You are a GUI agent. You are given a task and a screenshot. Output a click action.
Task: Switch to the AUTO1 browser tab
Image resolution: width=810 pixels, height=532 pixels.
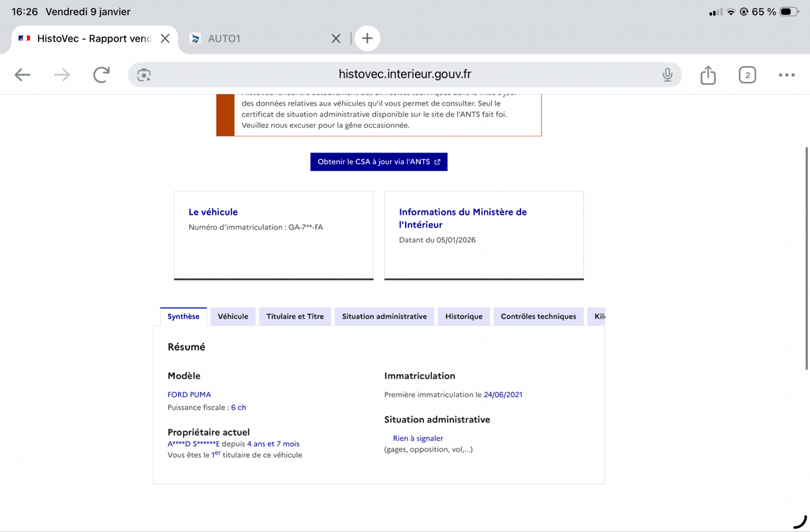pos(256,38)
